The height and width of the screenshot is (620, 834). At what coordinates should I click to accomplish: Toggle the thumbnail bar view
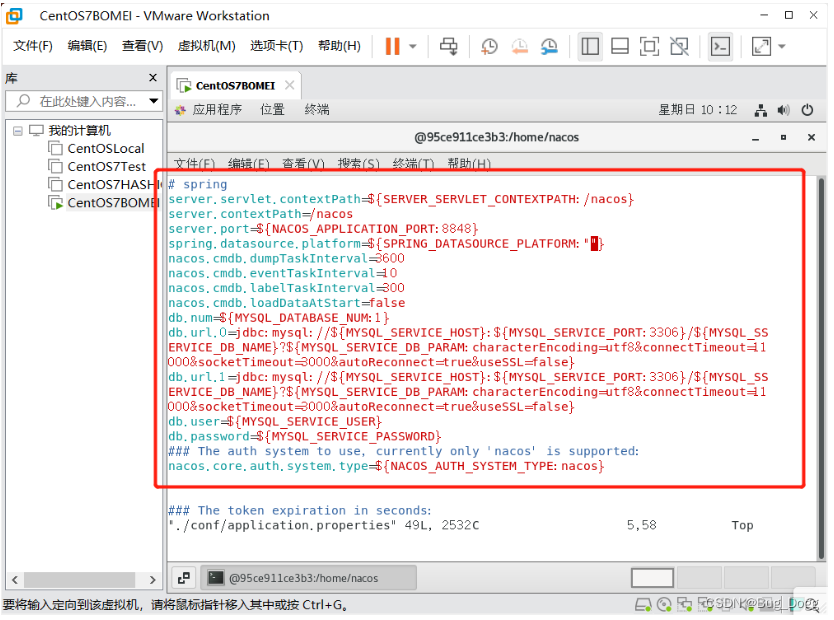click(x=620, y=46)
